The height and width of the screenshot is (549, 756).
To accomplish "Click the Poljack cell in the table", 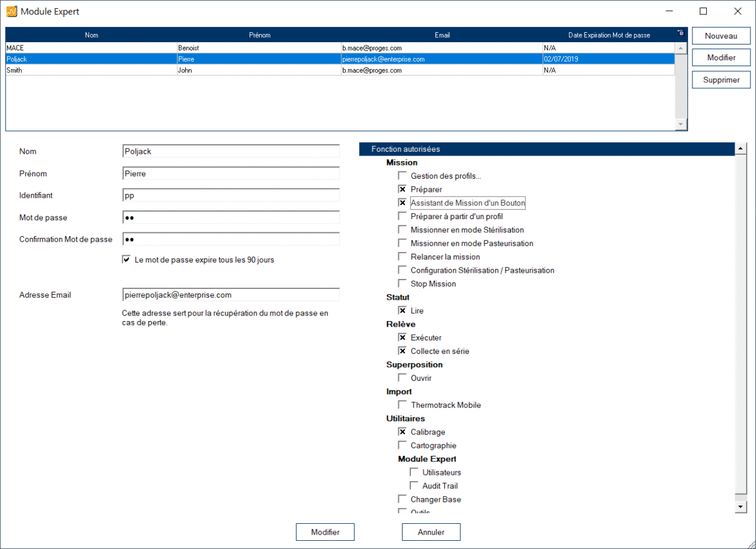I will click(91, 59).
